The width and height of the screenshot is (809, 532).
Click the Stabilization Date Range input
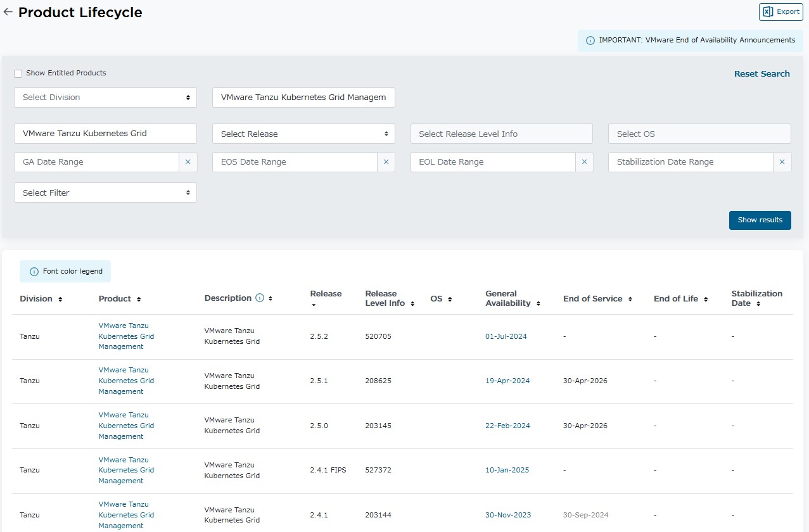[691, 162]
